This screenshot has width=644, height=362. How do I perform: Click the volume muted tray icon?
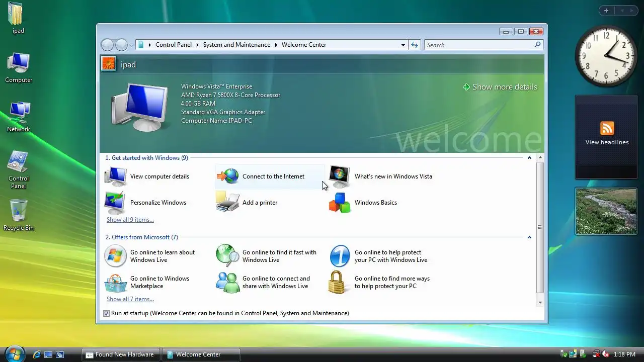(605, 354)
